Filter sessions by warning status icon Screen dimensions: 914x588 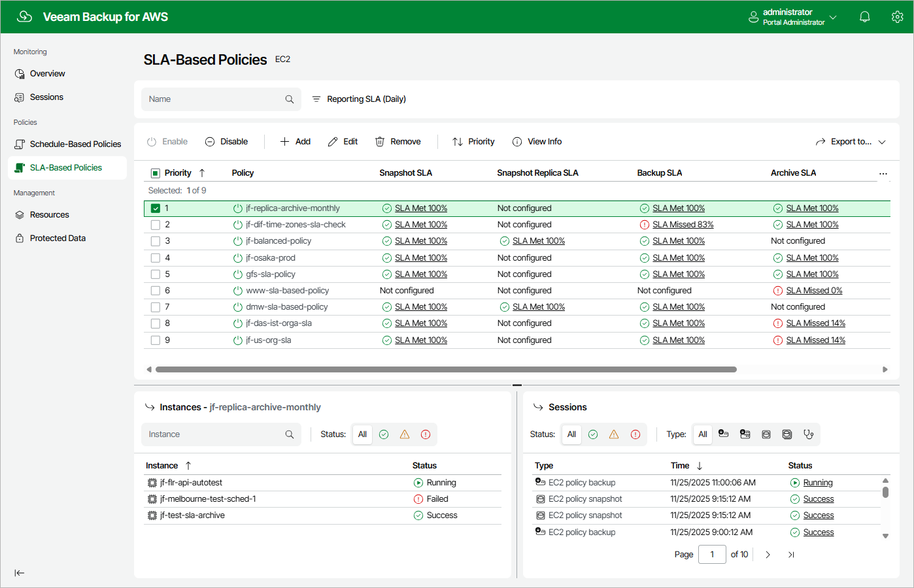[614, 434]
